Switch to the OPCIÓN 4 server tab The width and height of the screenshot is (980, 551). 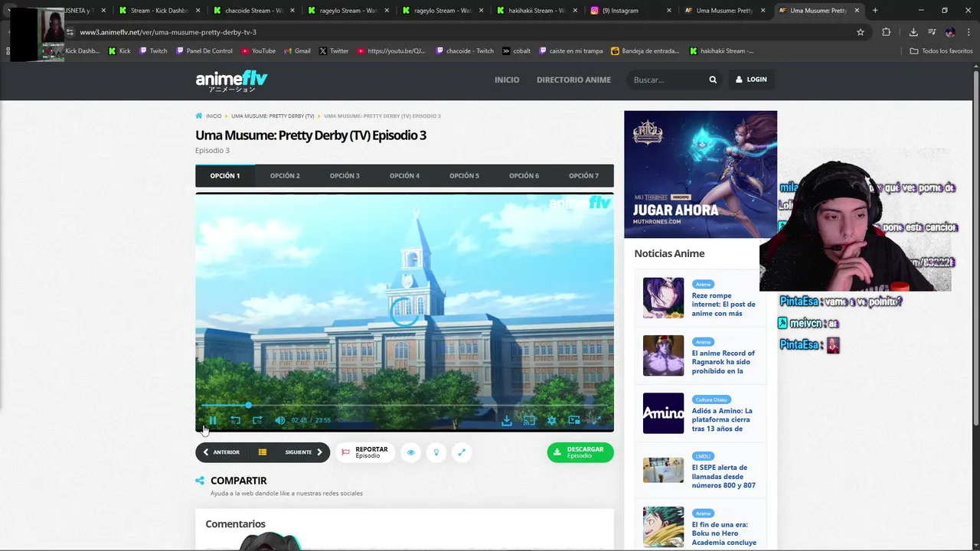pyautogui.click(x=404, y=175)
